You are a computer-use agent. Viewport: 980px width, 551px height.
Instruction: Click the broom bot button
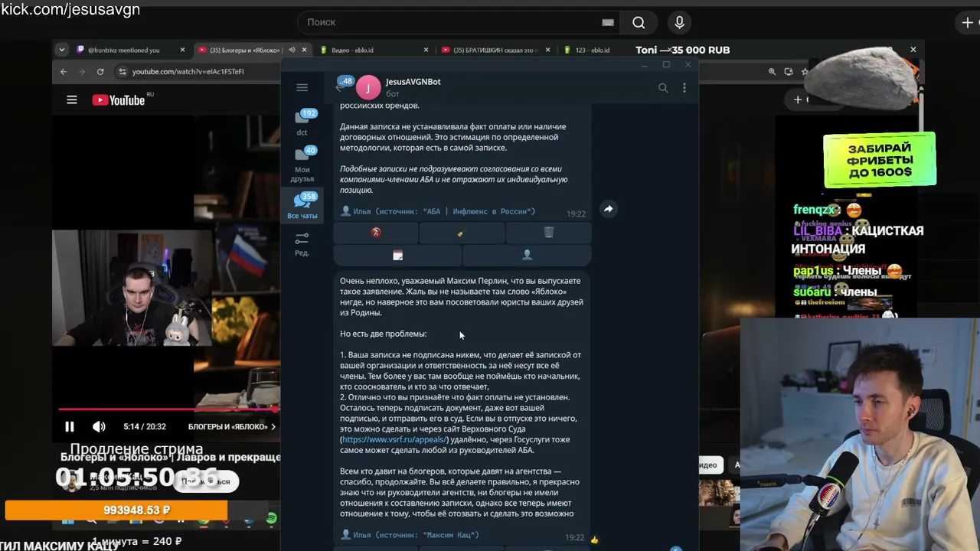click(x=462, y=233)
